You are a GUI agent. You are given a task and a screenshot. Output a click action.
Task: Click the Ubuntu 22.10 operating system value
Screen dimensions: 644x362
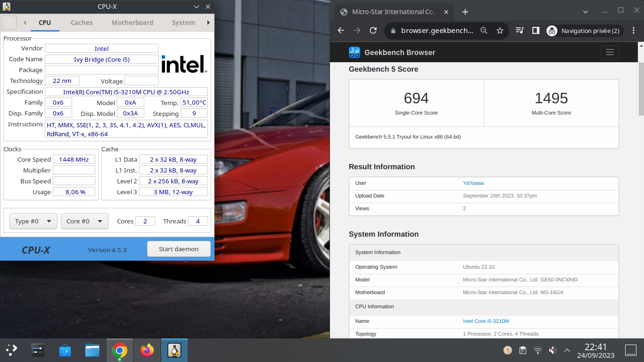click(x=479, y=267)
